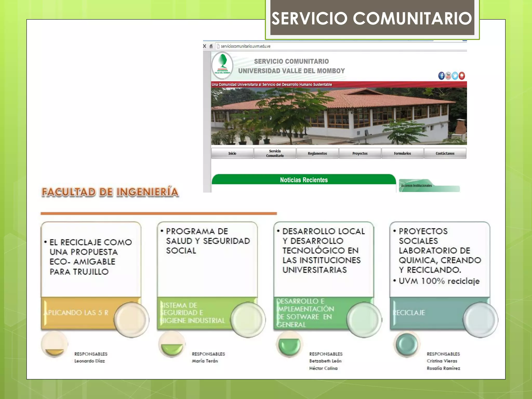The height and width of the screenshot is (399, 532).
Task: Click 'DESARROLLO E IMPLEMENTACIÓN DE SOTWARE' label
Action: click(305, 313)
